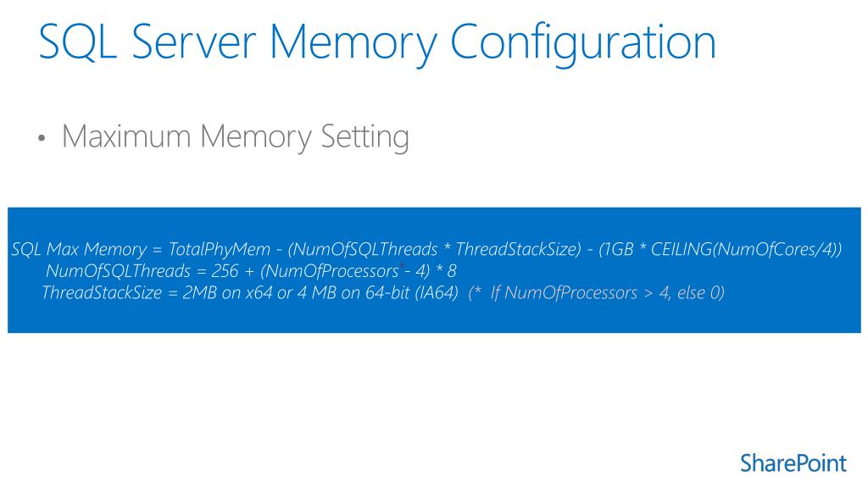
Task: Click the word 'Configuration' in the title
Action: click(583, 43)
